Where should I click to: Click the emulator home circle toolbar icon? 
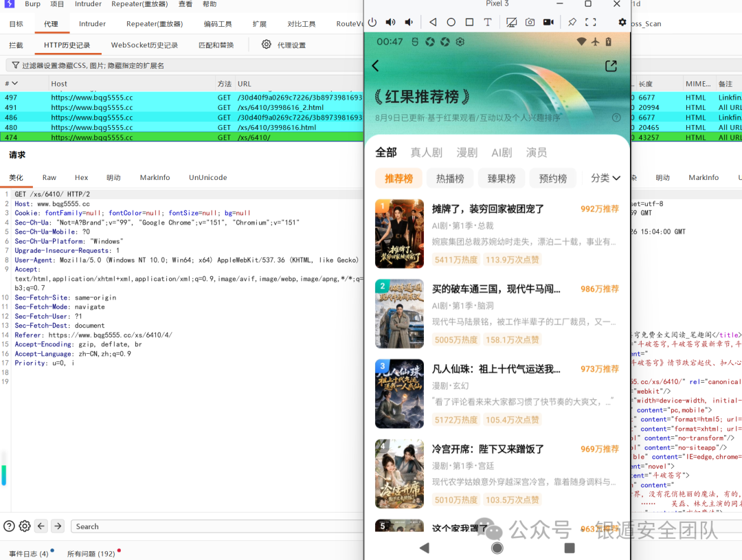pyautogui.click(x=451, y=22)
